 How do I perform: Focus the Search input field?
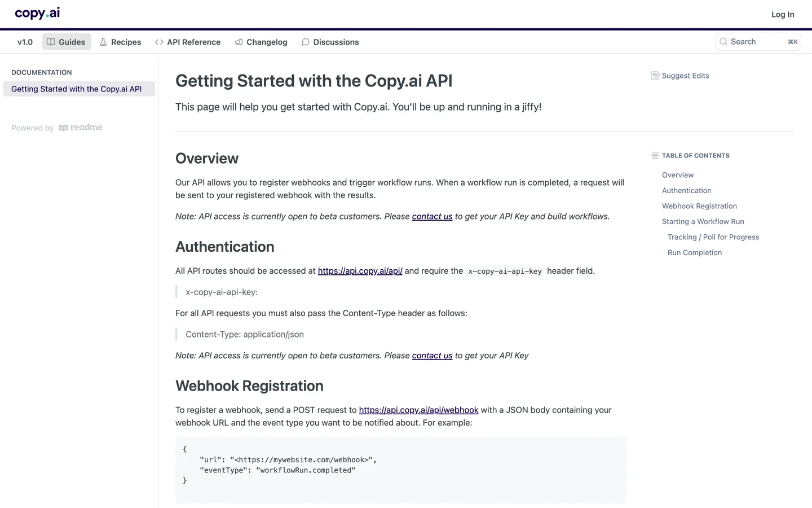(758, 42)
